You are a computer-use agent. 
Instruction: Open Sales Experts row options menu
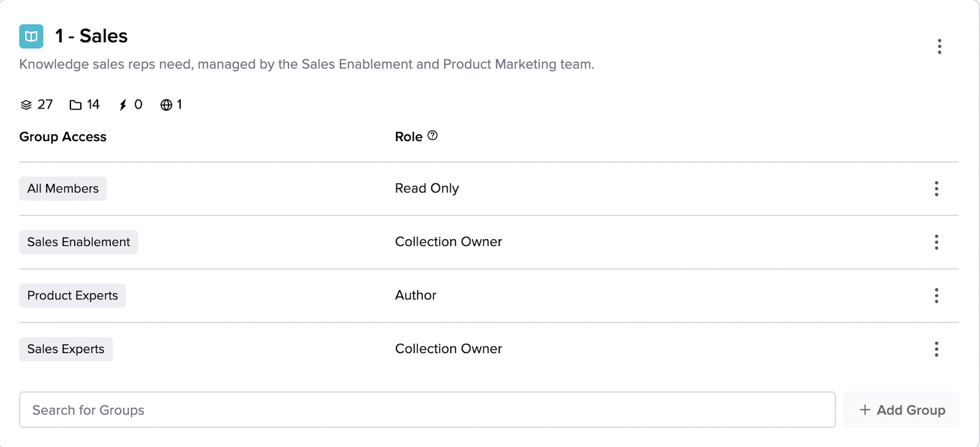tap(936, 349)
